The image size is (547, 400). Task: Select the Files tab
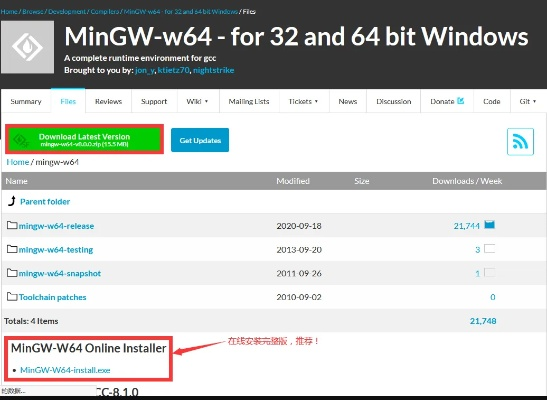click(68, 101)
